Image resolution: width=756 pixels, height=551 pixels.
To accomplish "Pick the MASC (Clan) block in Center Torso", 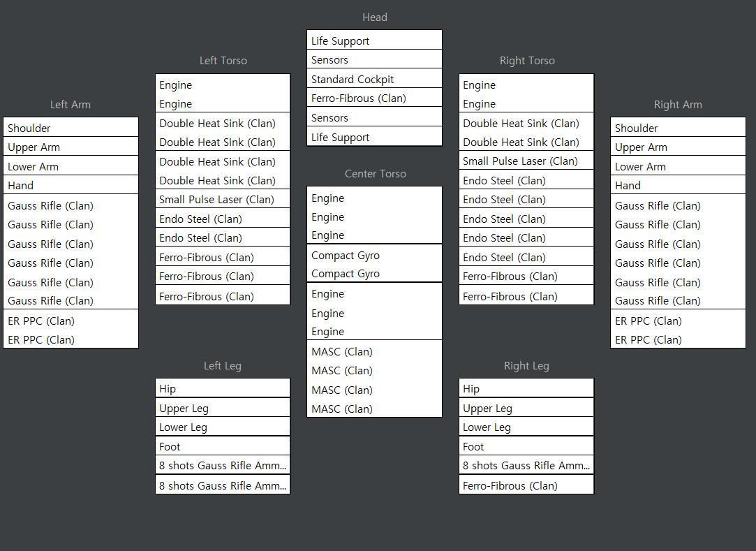I will click(374, 380).
